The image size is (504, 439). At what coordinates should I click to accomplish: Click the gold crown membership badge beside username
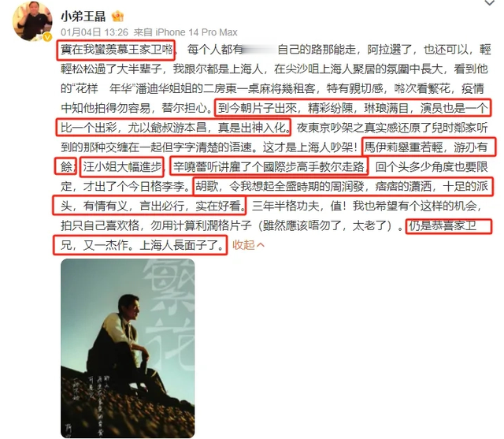pyautogui.click(x=117, y=16)
